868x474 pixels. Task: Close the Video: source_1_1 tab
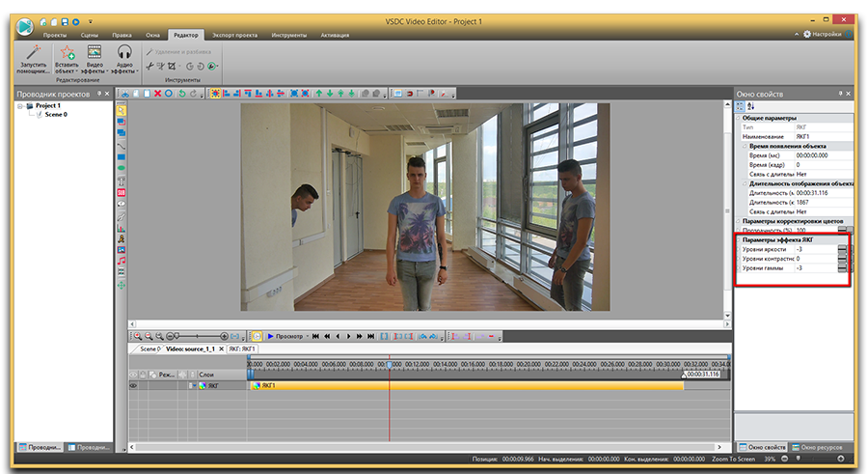coord(222,349)
